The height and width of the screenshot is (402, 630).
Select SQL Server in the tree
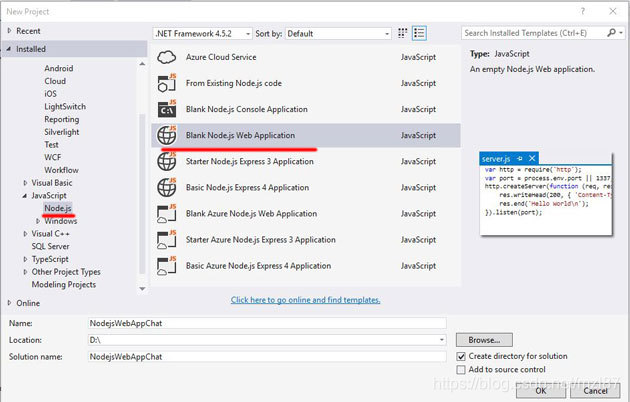tap(50, 246)
